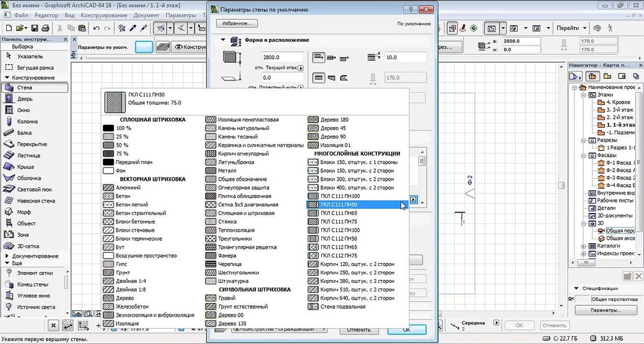Image resolution: width=644 pixels, height=344 pixels.
Task: Open the Документ menu
Action: (146, 15)
